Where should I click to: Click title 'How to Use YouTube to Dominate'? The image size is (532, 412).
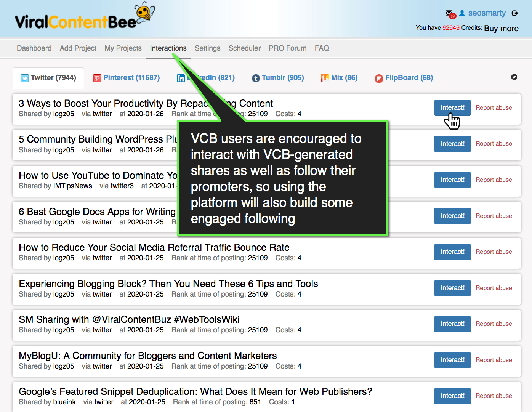point(98,175)
